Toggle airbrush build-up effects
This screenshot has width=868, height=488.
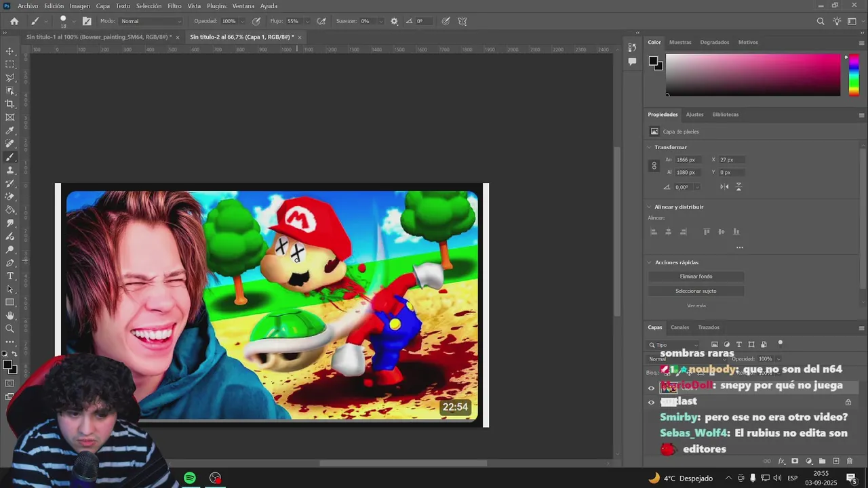[321, 21]
